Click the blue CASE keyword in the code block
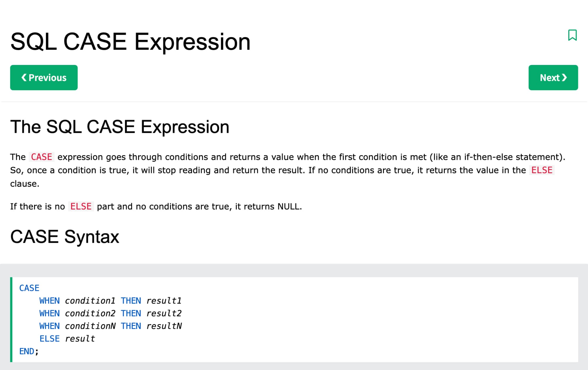 pos(29,288)
